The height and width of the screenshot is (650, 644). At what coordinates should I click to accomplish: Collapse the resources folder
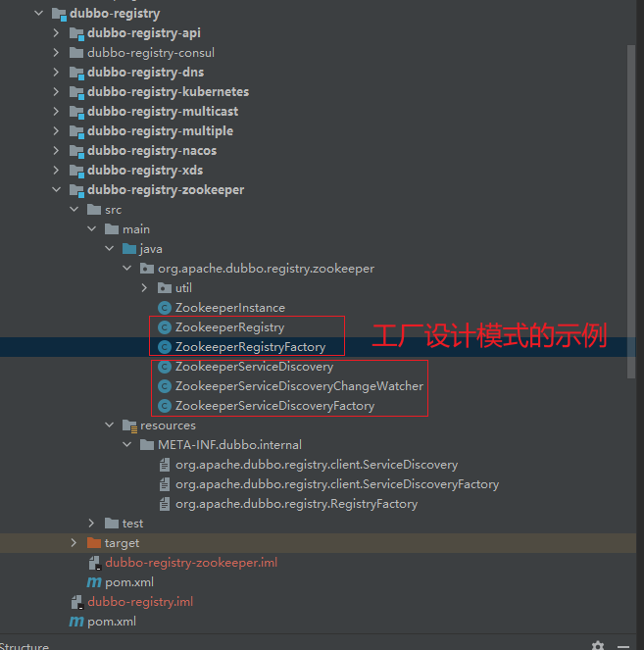click(x=110, y=425)
